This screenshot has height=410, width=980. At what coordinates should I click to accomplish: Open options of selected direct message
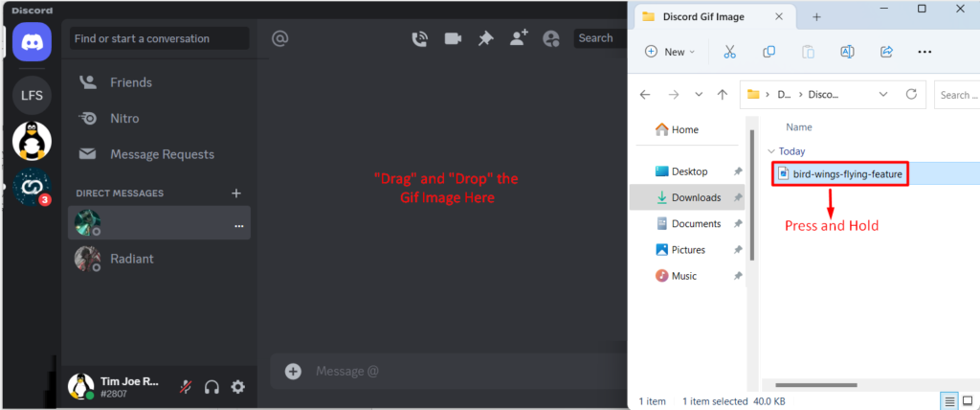(238, 226)
